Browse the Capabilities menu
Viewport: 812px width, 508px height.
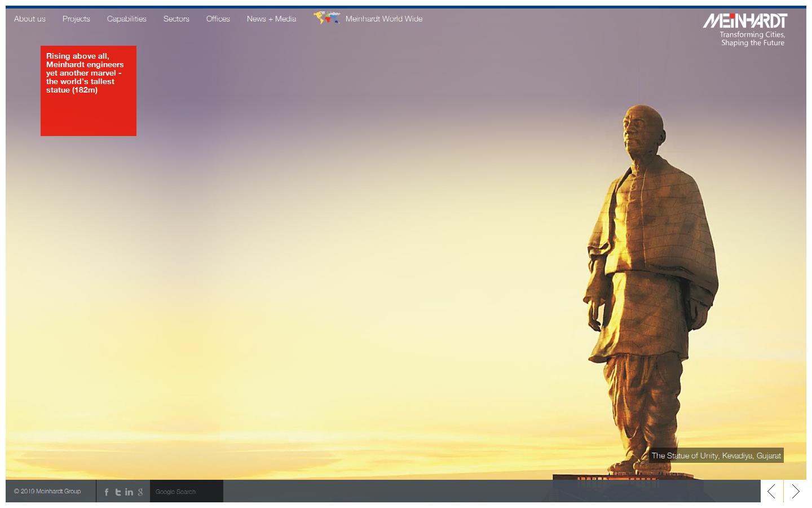tap(126, 19)
